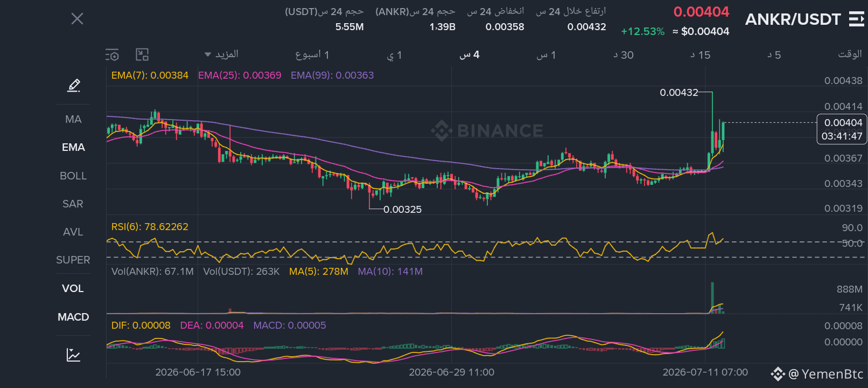Toggle the AVL indicator
Viewport: 868px width, 388px height.
(x=73, y=232)
